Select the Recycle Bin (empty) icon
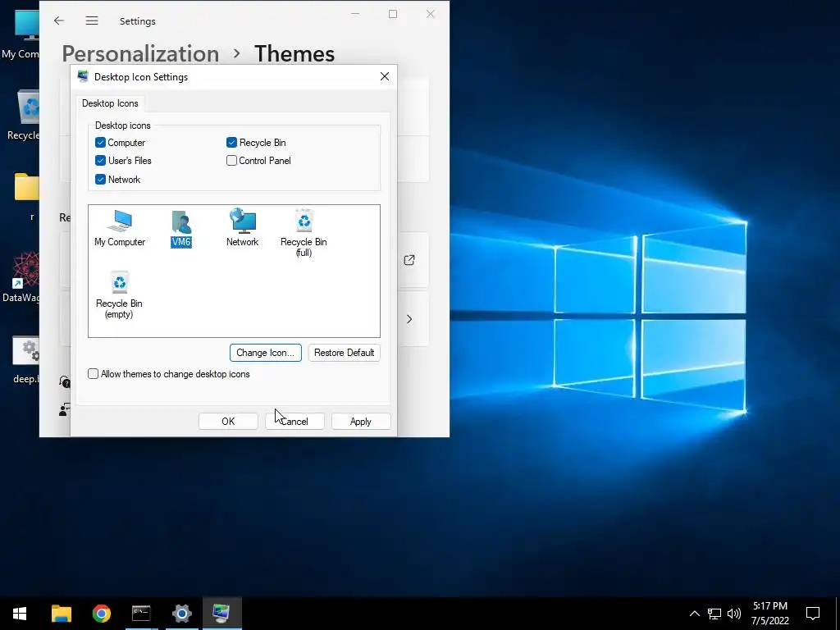This screenshot has width=840, height=630. (119, 294)
